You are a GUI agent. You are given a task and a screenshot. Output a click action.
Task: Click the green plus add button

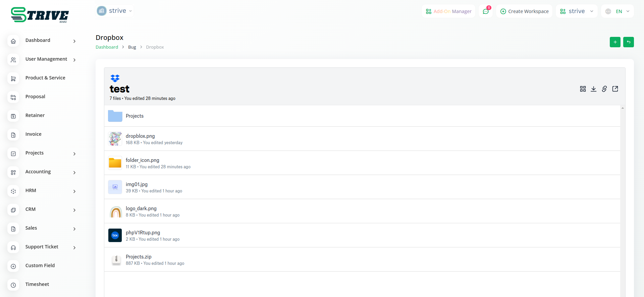(615, 42)
